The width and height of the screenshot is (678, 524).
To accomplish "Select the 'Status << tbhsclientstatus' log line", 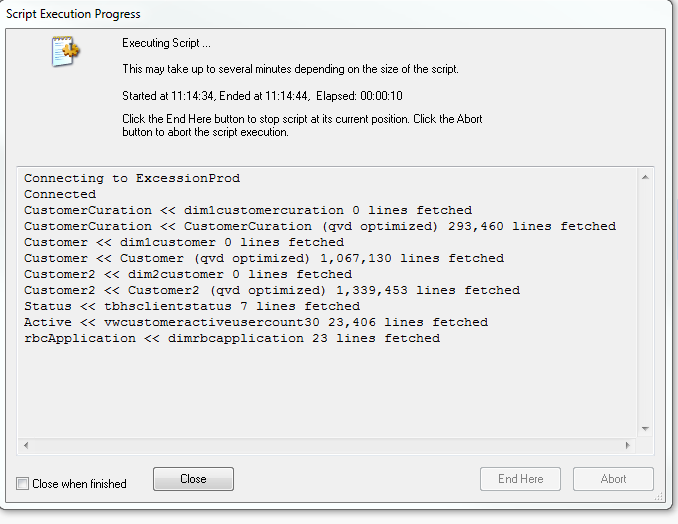I will point(192,306).
